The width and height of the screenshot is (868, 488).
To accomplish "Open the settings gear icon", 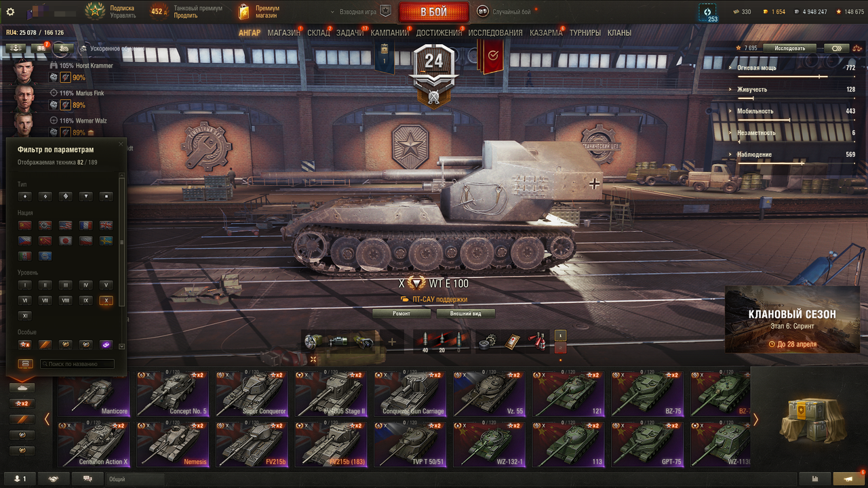I will click(x=10, y=12).
